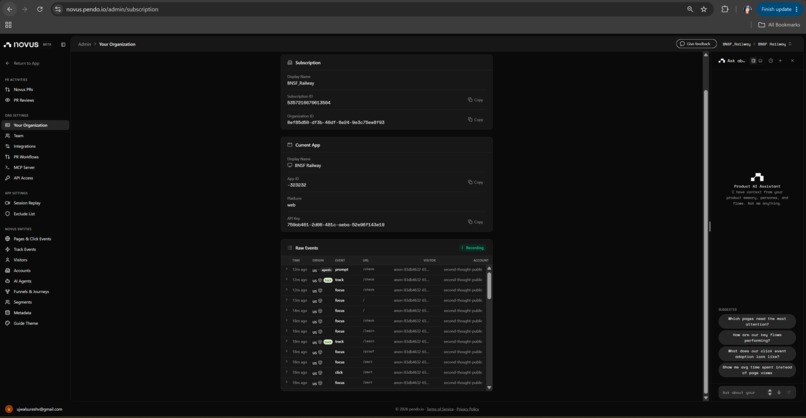Open the browser extensions puzzle icon

coord(725,9)
